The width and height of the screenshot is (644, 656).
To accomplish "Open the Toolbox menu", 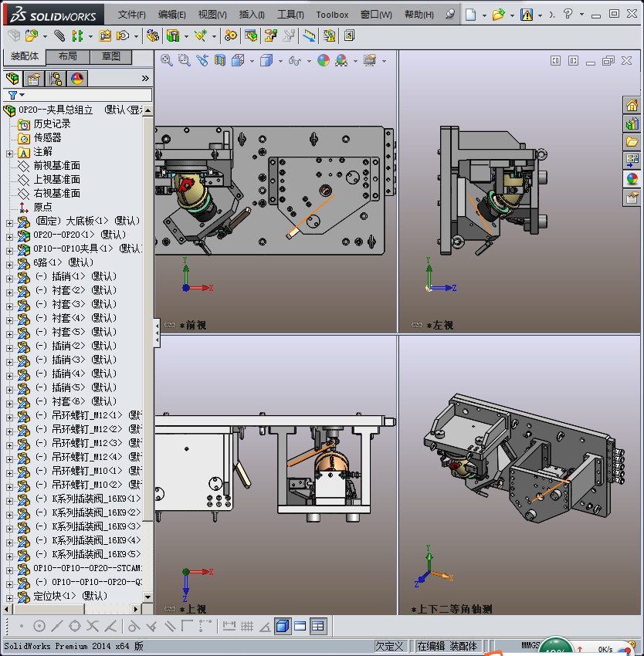I will pos(332,15).
